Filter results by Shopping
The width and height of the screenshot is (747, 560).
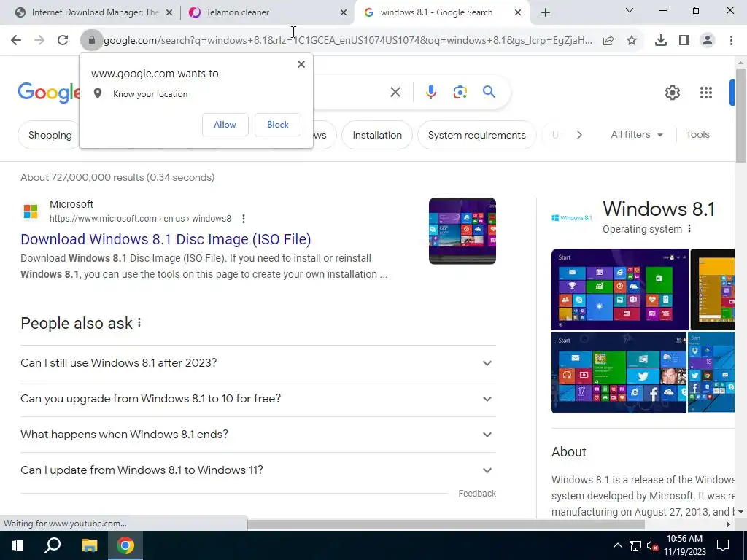pos(49,135)
